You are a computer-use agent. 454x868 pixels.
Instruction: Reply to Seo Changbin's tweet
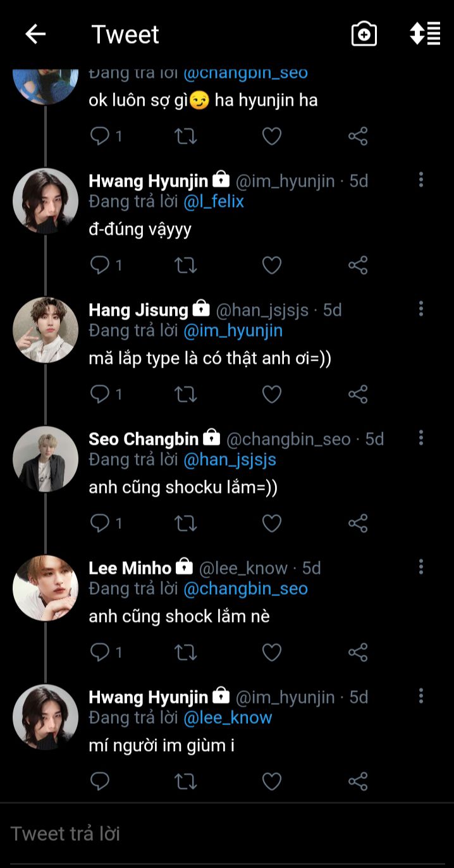[101, 523]
